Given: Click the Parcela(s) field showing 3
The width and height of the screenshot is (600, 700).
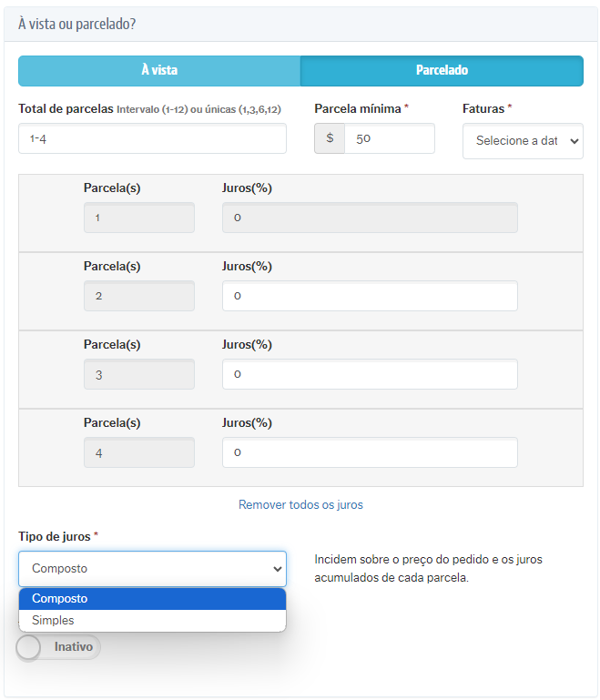Looking at the screenshot, I should click(x=138, y=374).
